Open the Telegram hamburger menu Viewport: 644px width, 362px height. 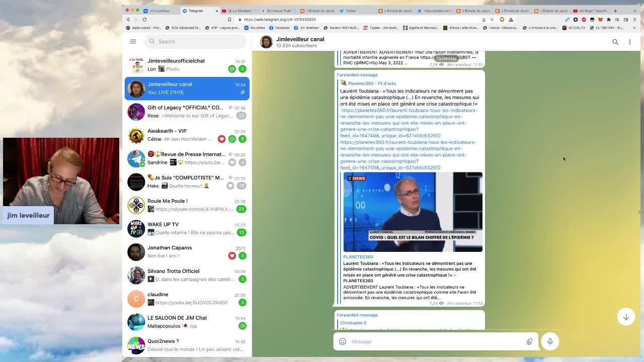click(133, 41)
